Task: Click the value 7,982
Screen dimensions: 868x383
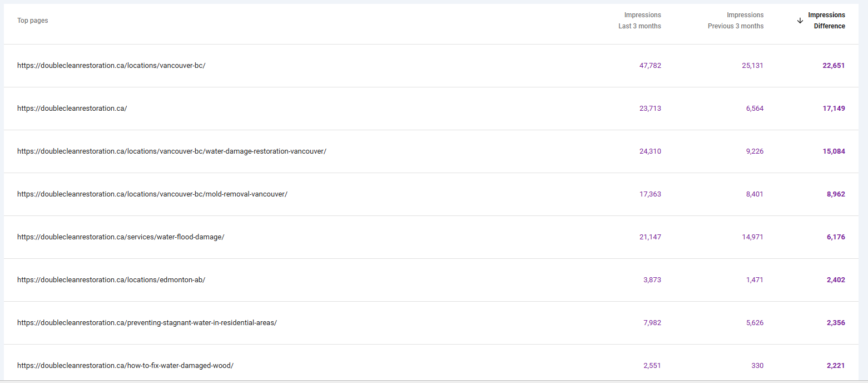Action: [x=652, y=323]
